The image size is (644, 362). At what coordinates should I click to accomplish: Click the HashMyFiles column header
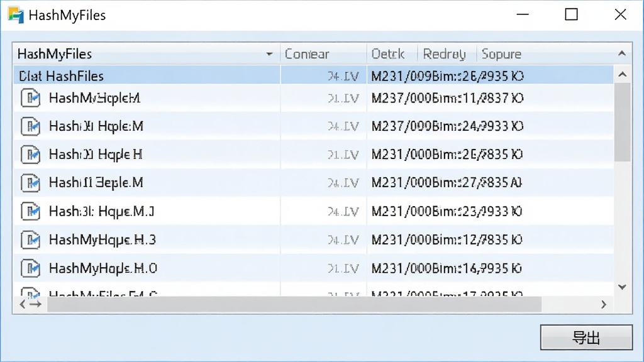[x=147, y=54]
